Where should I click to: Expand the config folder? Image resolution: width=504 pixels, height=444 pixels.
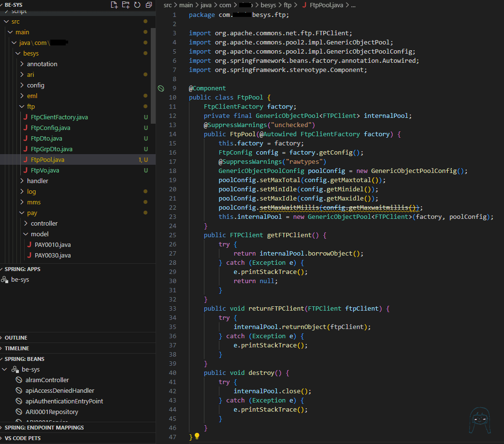coord(22,85)
